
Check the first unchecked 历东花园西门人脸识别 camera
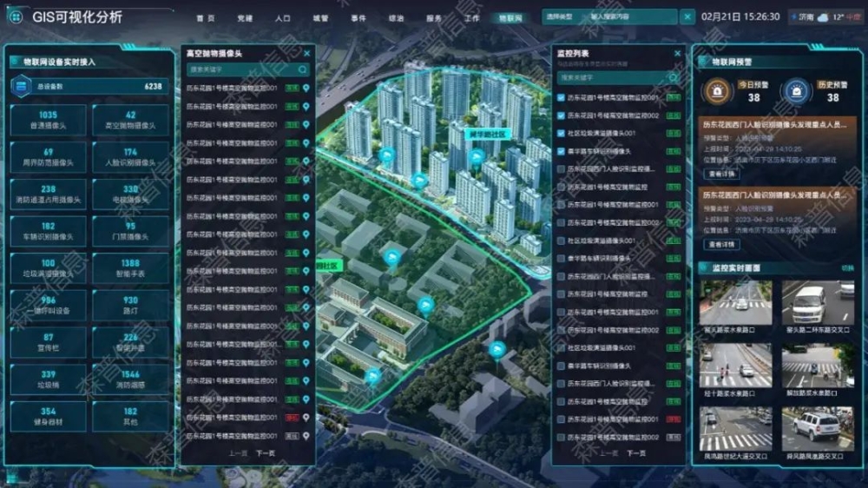(561, 169)
